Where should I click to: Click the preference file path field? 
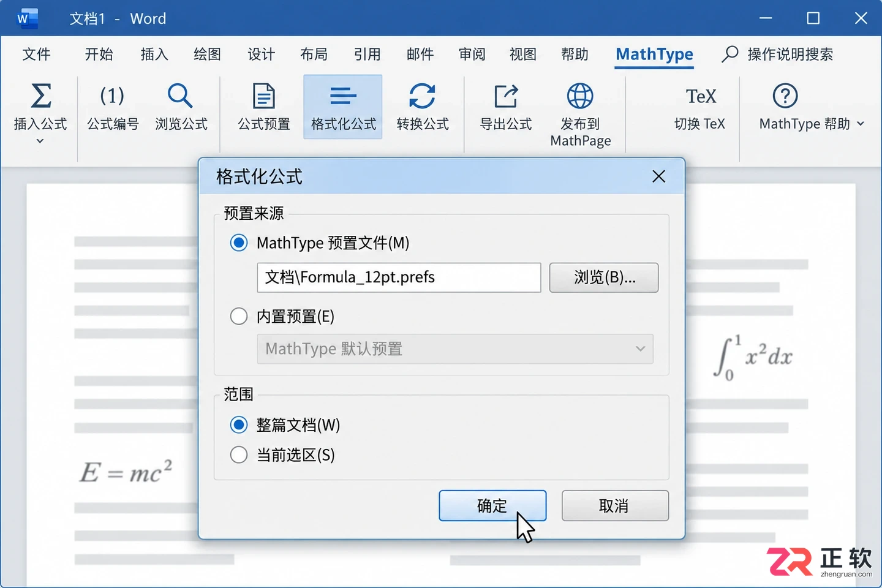(x=399, y=277)
